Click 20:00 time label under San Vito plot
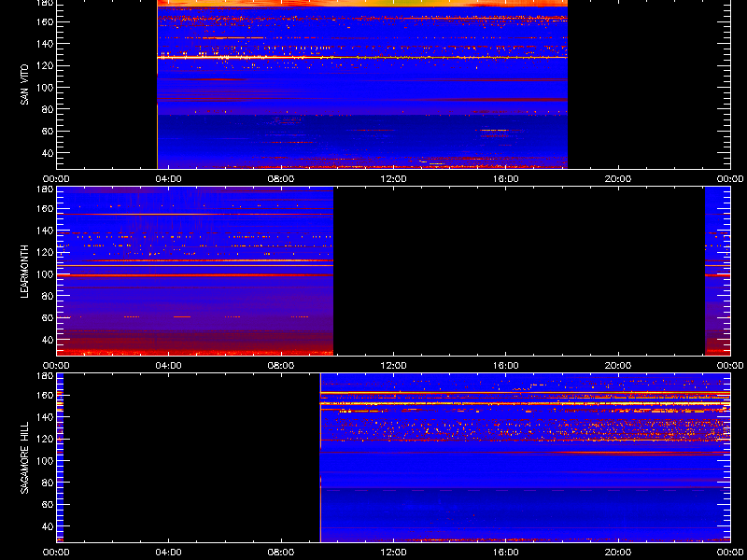The image size is (747, 560). click(618, 179)
